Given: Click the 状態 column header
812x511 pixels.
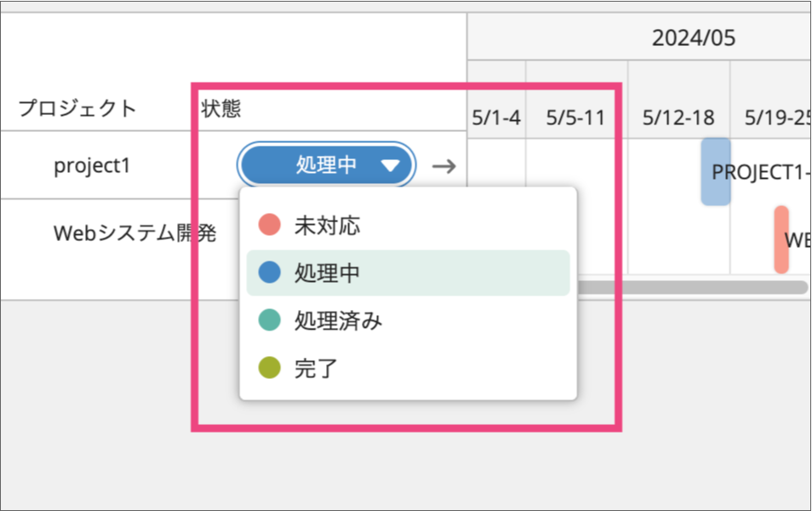Looking at the screenshot, I should point(220,108).
